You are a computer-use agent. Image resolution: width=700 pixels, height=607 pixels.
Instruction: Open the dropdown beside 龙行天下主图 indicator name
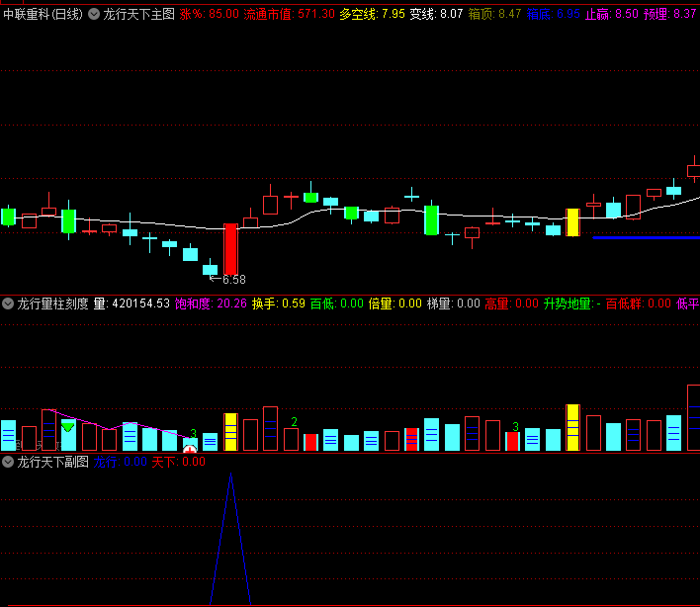click(94, 14)
